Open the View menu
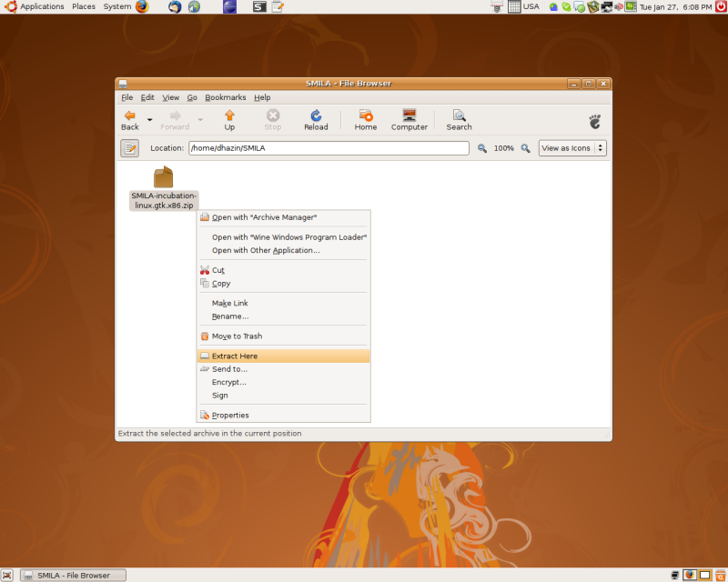This screenshot has height=582, width=728. [170, 97]
